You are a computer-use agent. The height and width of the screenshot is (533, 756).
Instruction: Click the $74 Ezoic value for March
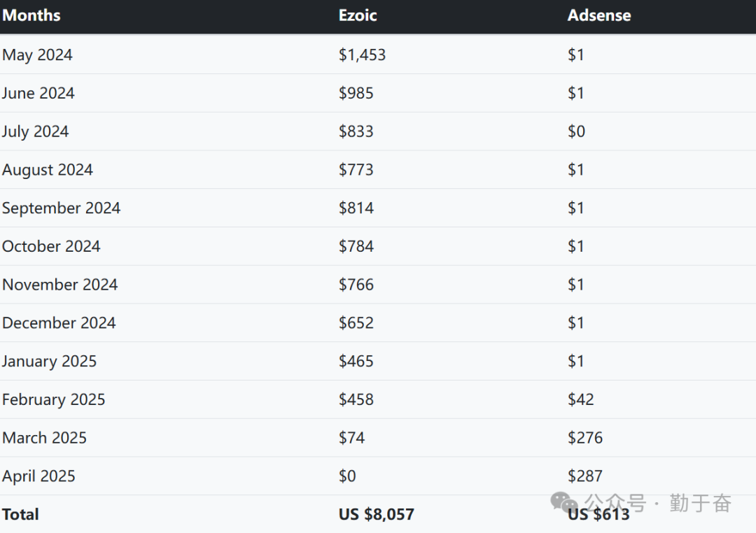tap(352, 438)
